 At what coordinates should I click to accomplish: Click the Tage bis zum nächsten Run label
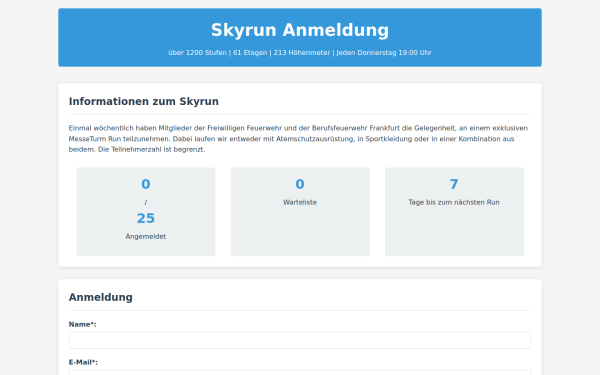coord(454,202)
